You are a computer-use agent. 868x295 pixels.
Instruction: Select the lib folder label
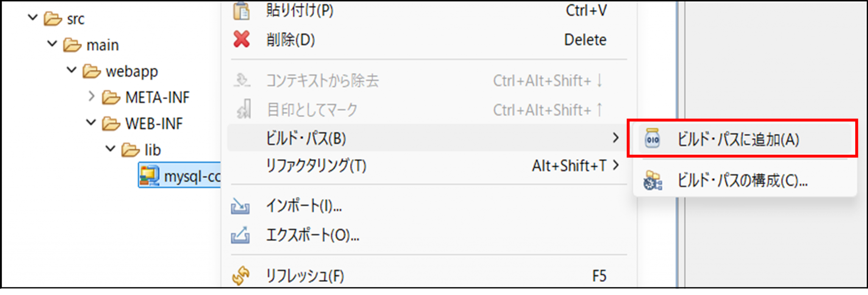click(153, 150)
